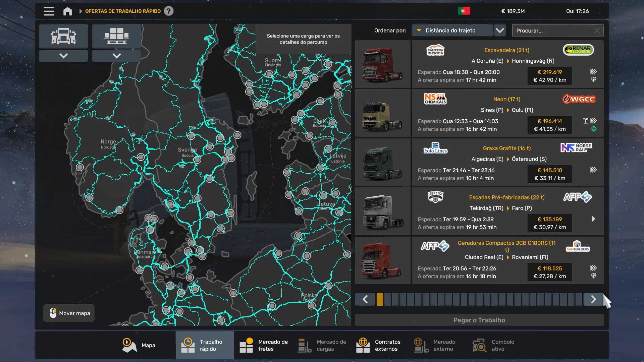Toggle sort order arrow button
This screenshot has width=644, height=362.
pos(500,31)
